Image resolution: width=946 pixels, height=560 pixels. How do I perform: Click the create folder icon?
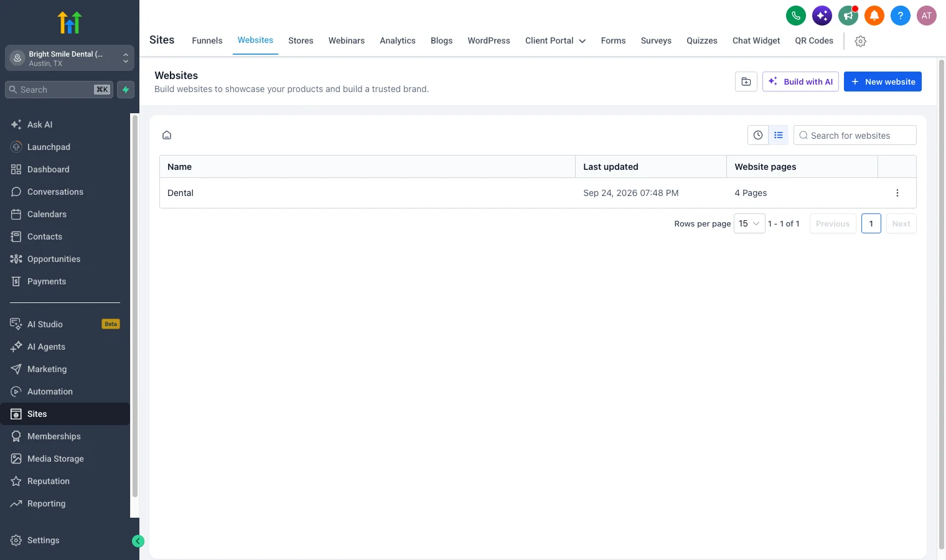tap(746, 82)
